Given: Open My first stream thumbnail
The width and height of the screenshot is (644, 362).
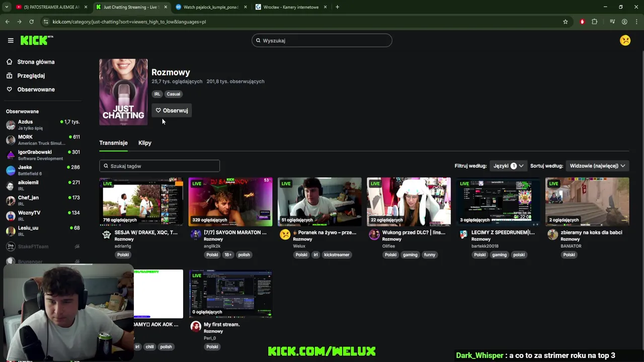Looking at the screenshot, I should tap(230, 294).
